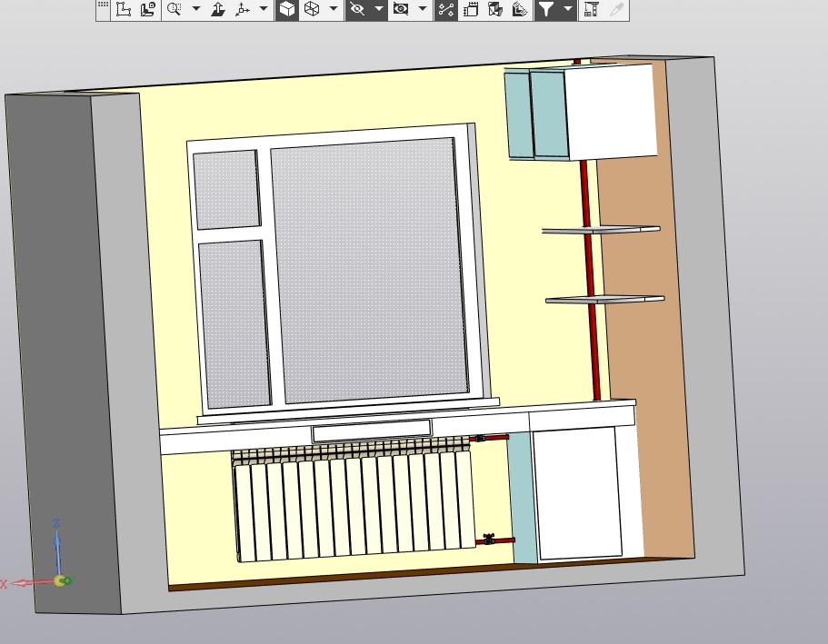Expand the filter funnel dropdown arrow
This screenshot has height=644, width=828.
(567, 9)
